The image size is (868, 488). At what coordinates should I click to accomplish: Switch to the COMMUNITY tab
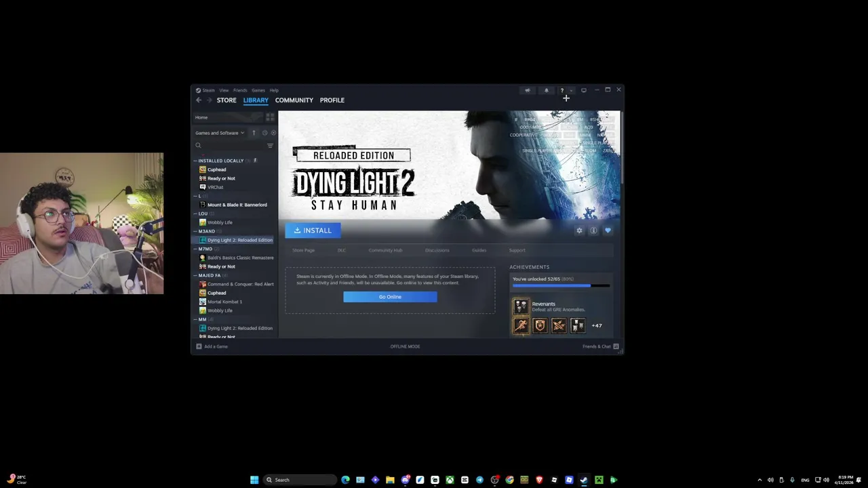(x=294, y=100)
